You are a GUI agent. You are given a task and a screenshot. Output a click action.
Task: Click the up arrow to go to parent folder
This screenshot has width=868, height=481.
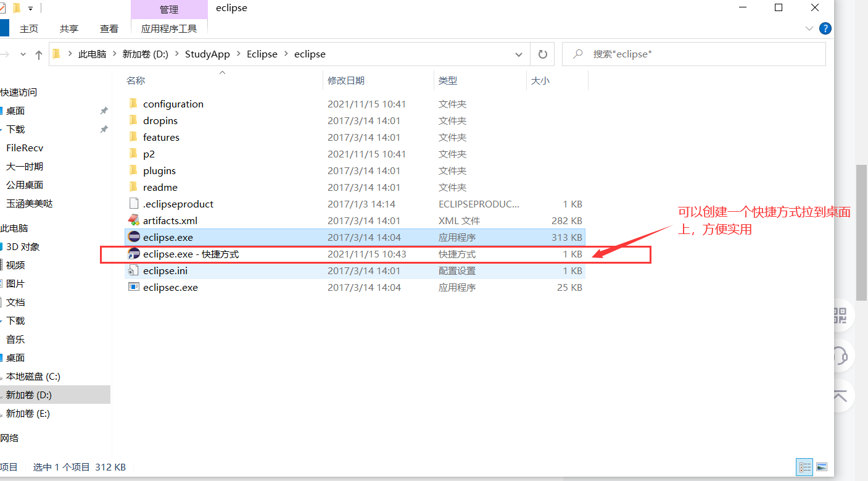[38, 54]
